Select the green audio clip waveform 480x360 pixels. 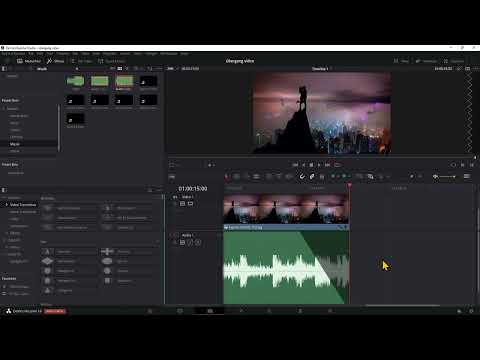[x=286, y=267]
